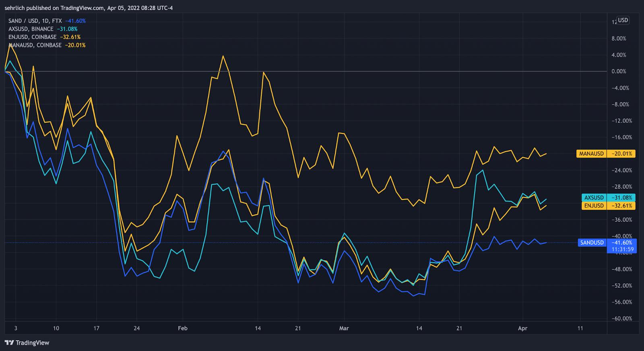Select the AXSUSD, BINANCE legend entry
The height and width of the screenshot is (351, 644).
(x=31, y=29)
